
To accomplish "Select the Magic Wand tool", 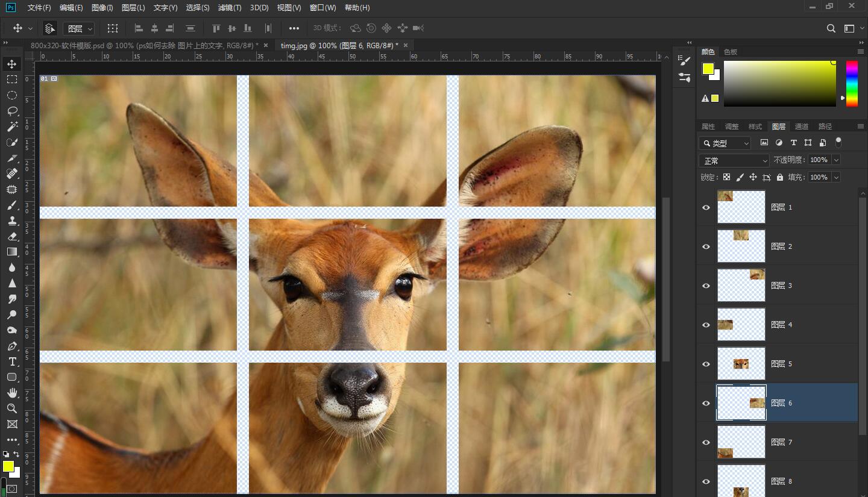I will point(12,127).
